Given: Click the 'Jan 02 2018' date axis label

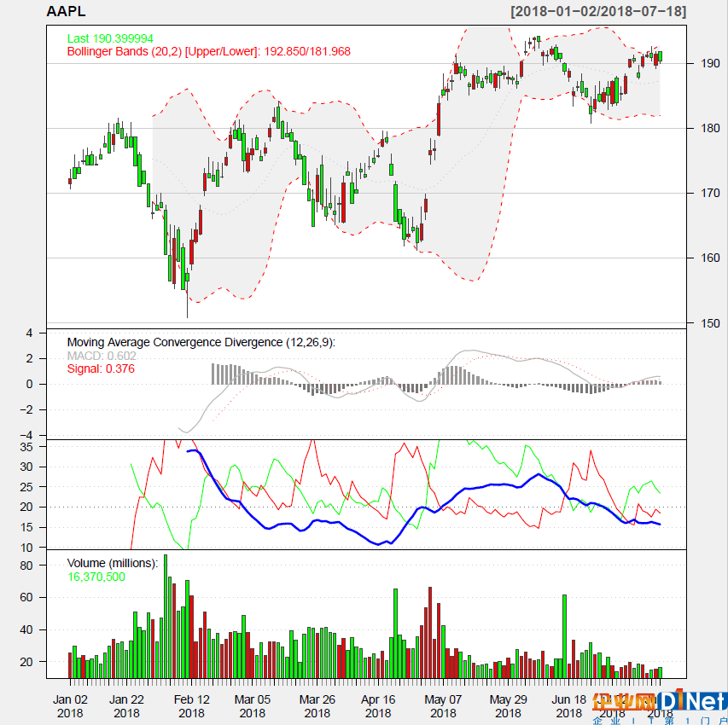Looking at the screenshot, I should click(70, 706).
